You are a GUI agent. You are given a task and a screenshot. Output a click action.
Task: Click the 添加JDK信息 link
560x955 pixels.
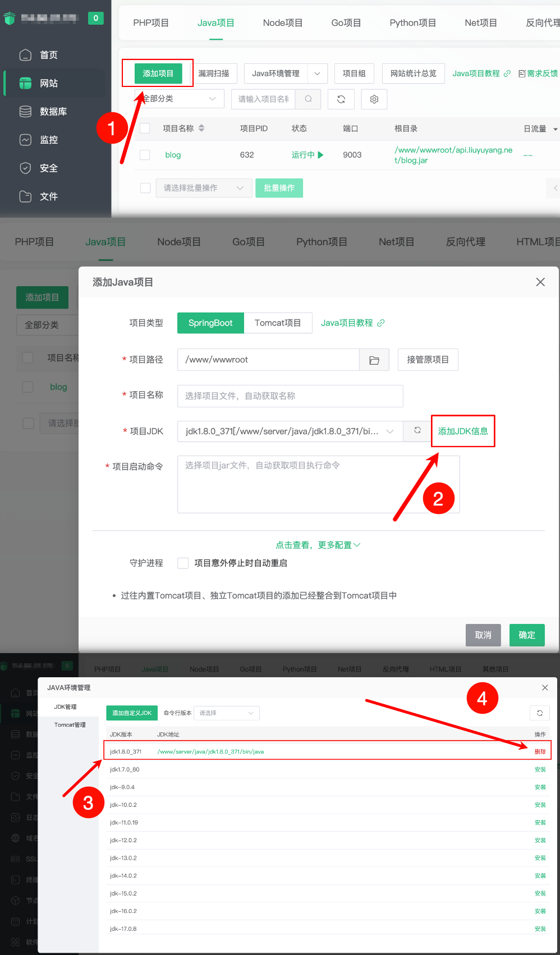463,431
